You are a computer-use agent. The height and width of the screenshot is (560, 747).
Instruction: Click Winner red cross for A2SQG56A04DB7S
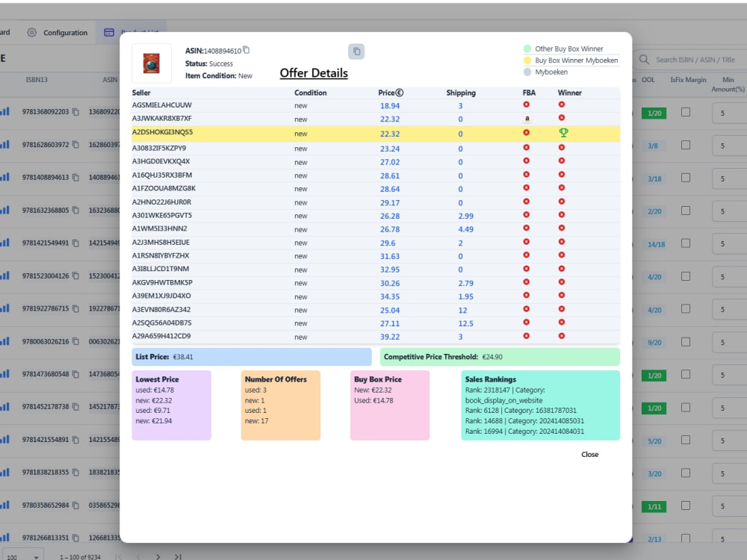pos(562,323)
